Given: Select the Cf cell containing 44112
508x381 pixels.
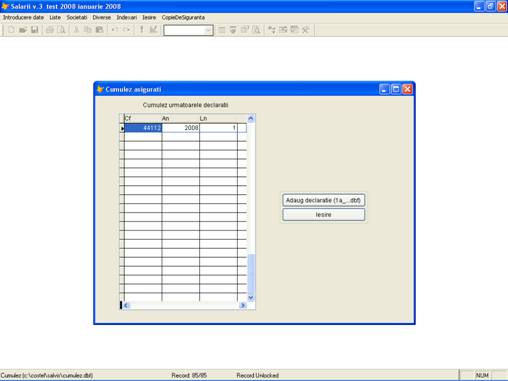Looking at the screenshot, I should 143,128.
